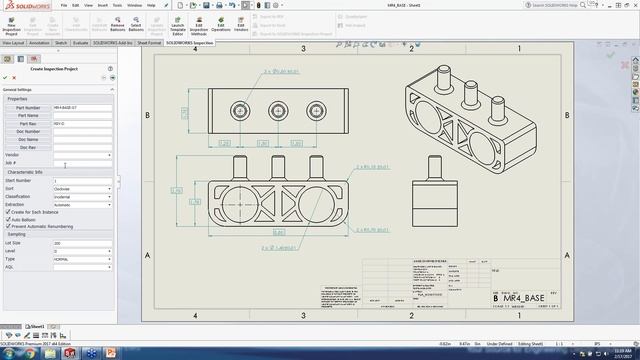Screen dimensions: 640x360
Task: Click Select Balloons tool
Action: (136, 24)
